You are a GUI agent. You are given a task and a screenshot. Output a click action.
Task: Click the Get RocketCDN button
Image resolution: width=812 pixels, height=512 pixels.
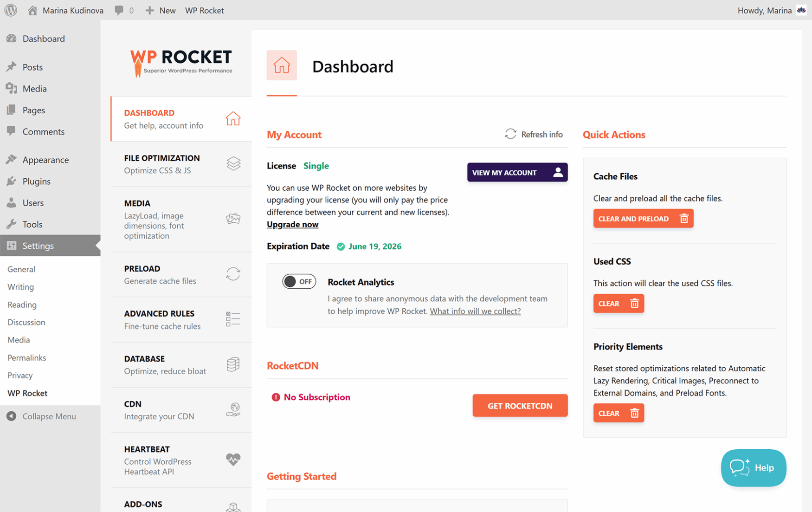coord(520,406)
